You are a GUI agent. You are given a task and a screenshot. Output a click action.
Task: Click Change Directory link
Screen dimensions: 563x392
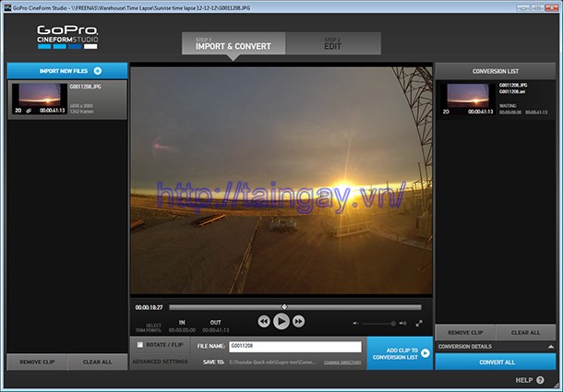(342, 362)
